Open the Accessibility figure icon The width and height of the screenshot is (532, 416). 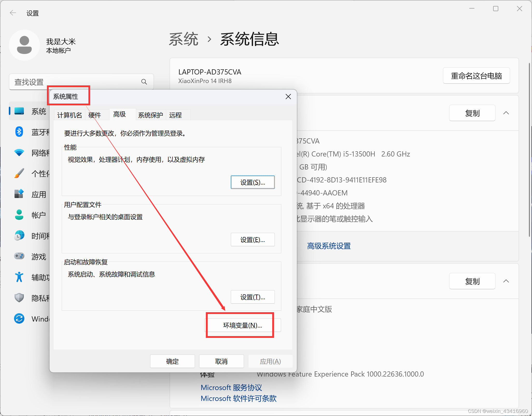[x=19, y=277]
